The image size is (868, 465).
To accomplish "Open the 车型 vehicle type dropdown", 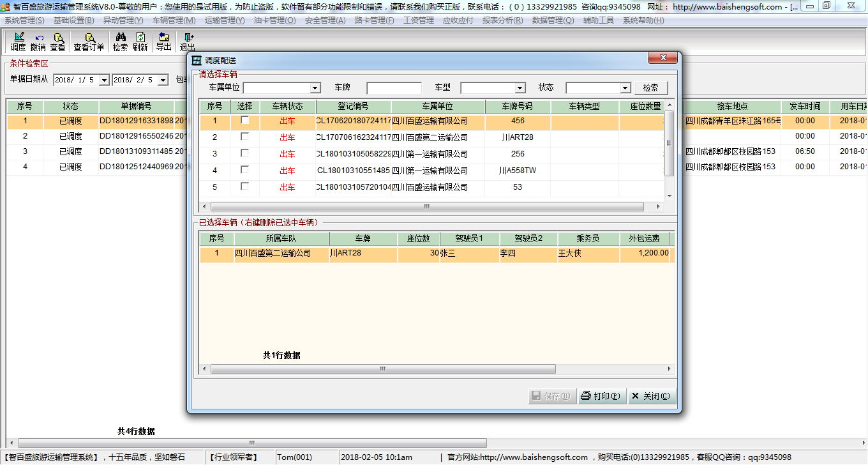I will [520, 88].
